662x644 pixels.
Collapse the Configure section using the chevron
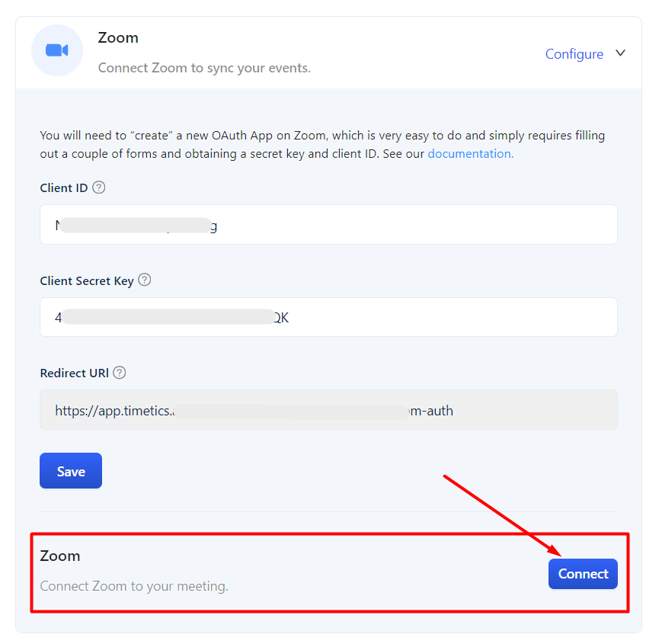621,53
